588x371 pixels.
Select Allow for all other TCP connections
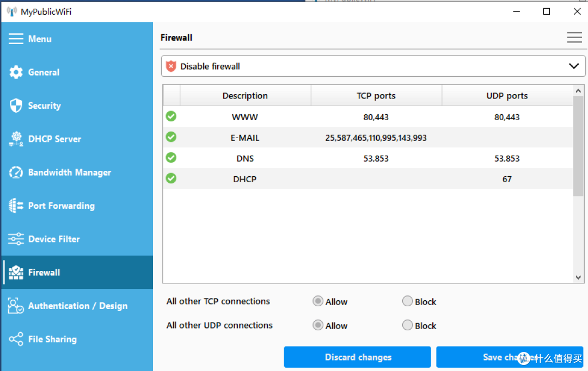(x=317, y=301)
